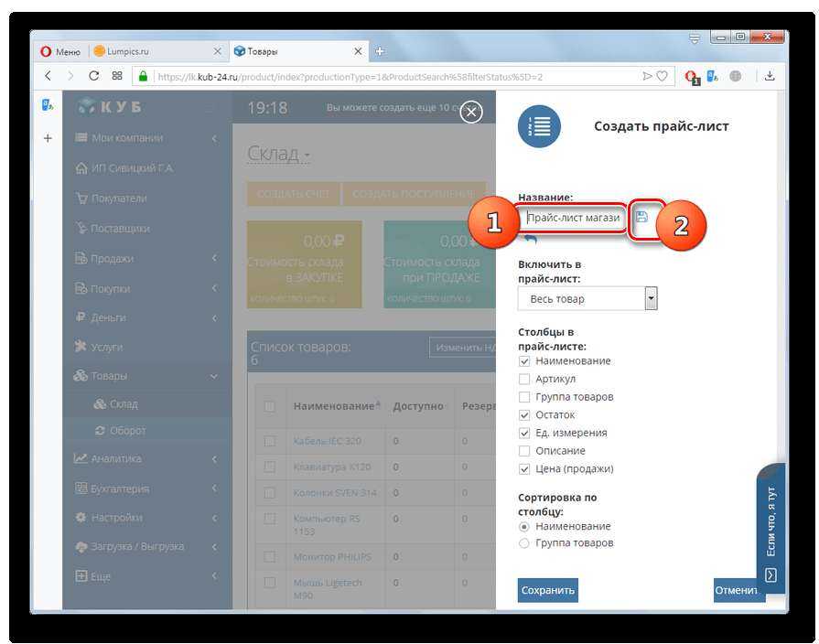Close the price list panel with X
The image size is (819, 644).
471,112
